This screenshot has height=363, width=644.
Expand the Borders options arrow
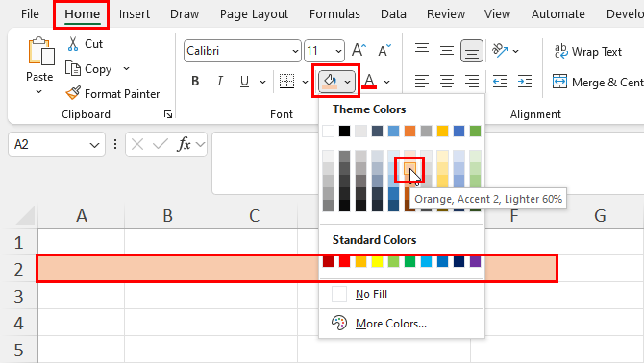pyautogui.click(x=305, y=82)
